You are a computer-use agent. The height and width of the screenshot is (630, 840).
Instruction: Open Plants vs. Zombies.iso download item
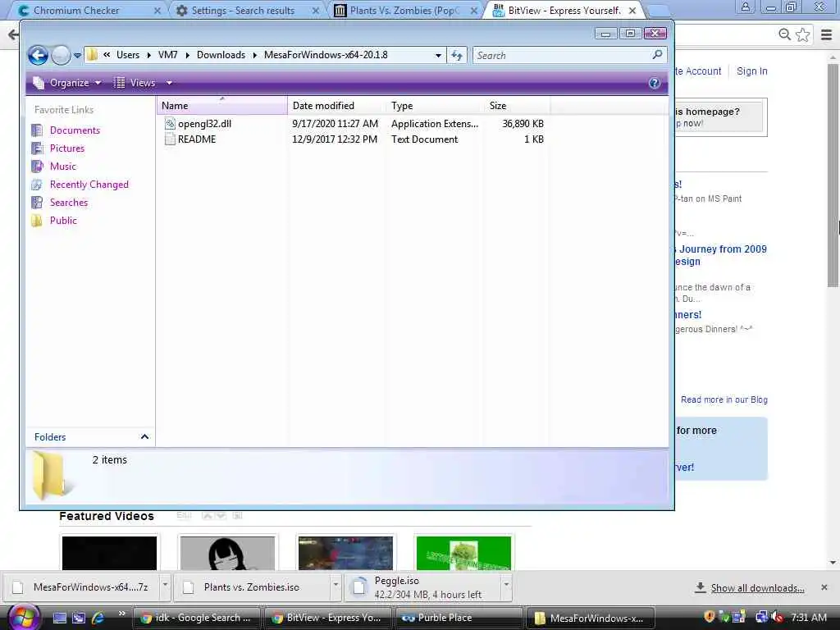(x=251, y=587)
